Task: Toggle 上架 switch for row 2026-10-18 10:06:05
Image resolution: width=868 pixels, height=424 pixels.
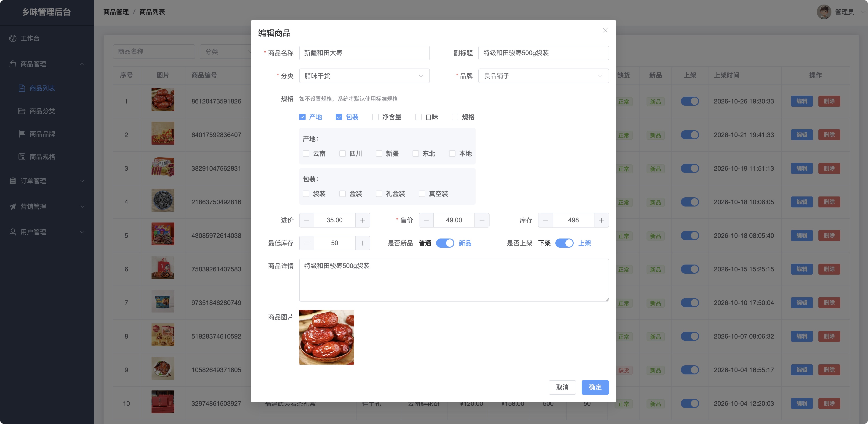Action: coord(690,202)
